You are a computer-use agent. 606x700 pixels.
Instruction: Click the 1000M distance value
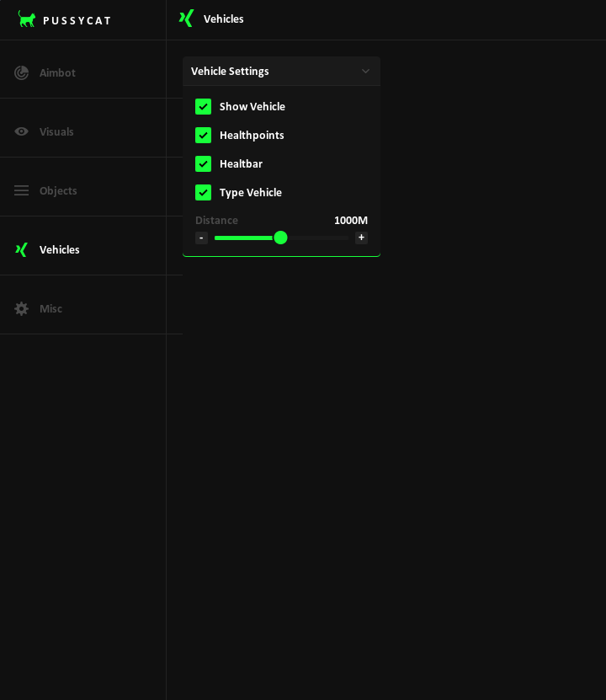350,220
